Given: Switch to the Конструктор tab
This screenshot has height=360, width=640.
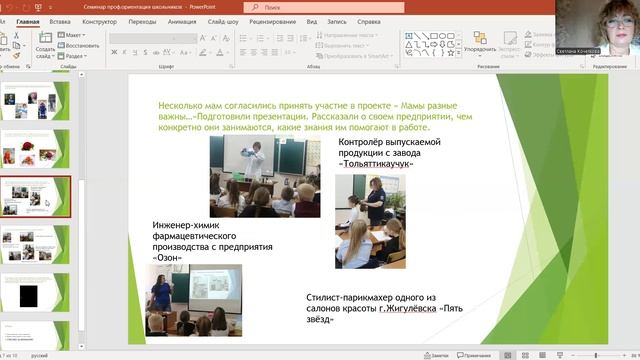Looking at the screenshot, I should click(100, 22).
